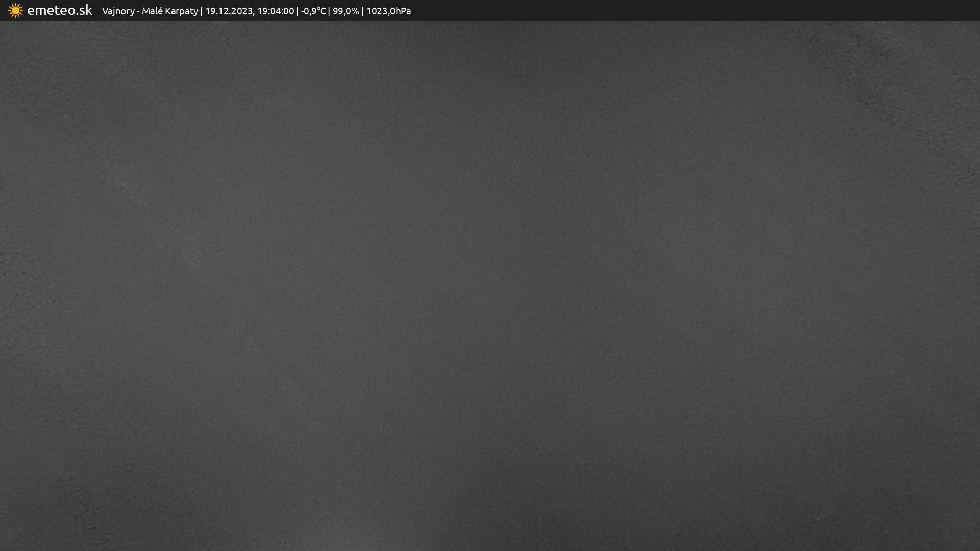The image size is (980, 551).
Task: Click the separator before the date
Action: coord(202,11)
